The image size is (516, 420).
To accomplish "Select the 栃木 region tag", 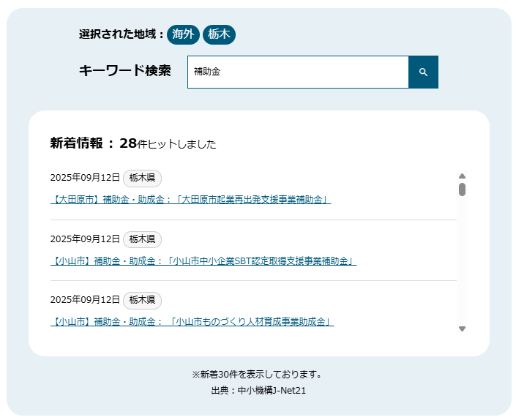I will click(219, 34).
